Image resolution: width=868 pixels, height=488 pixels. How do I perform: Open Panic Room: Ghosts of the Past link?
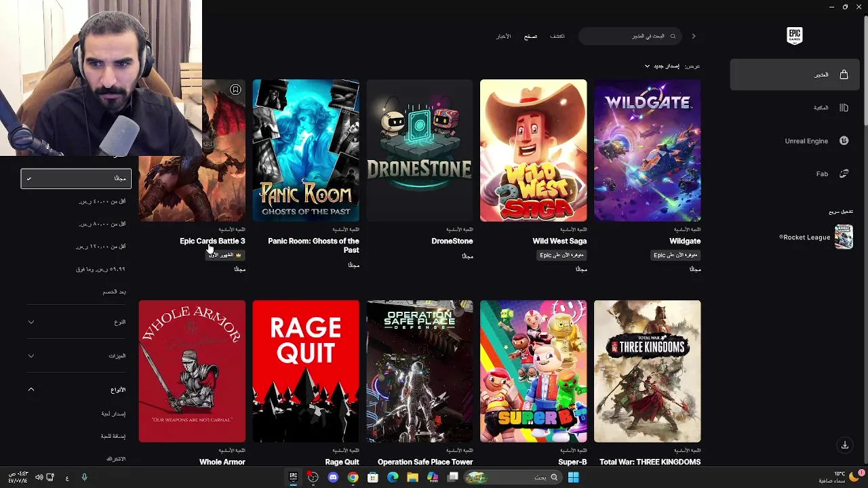pyautogui.click(x=313, y=245)
